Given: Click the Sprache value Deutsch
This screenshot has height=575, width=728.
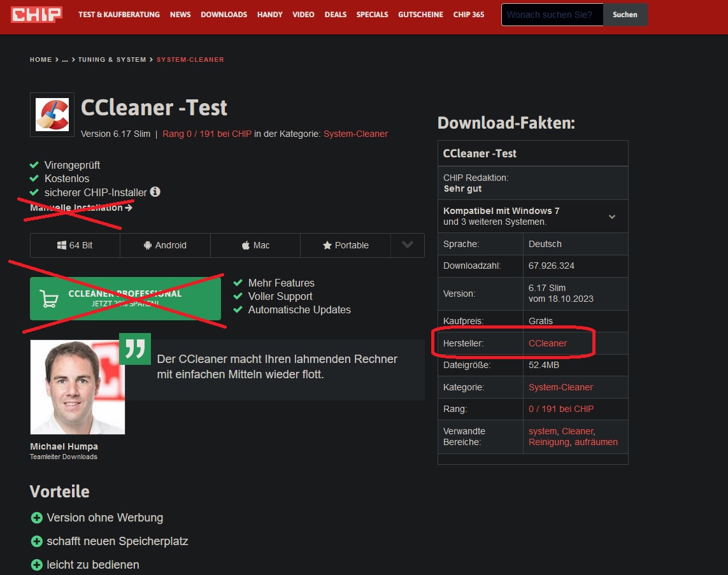Looking at the screenshot, I should click(x=545, y=244).
